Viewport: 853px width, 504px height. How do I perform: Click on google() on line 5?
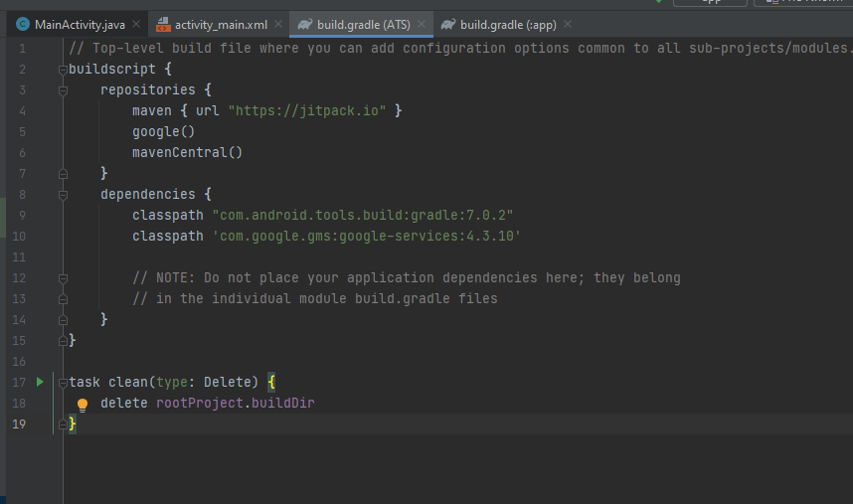[x=163, y=132]
